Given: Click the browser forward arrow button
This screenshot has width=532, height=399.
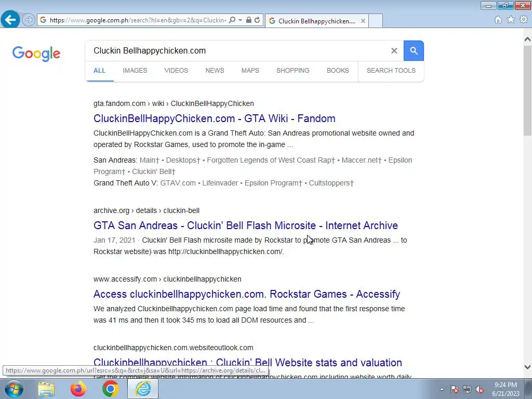Looking at the screenshot, I should (29, 20).
